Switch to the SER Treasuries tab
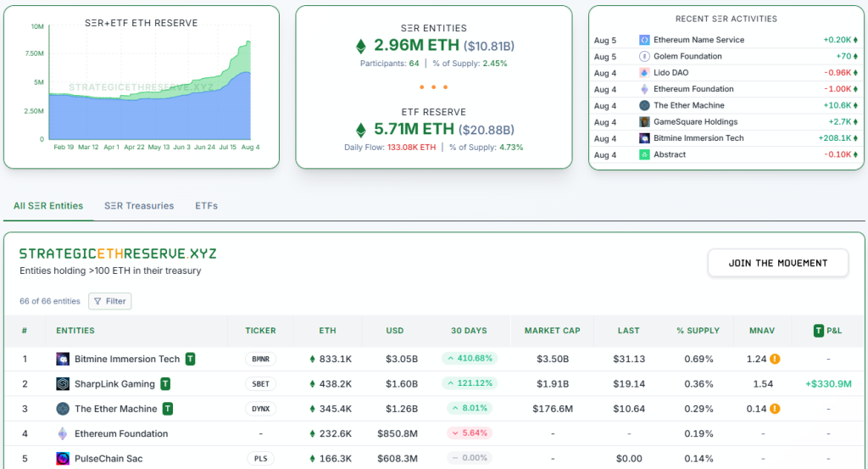The height and width of the screenshot is (469, 868). [x=139, y=206]
